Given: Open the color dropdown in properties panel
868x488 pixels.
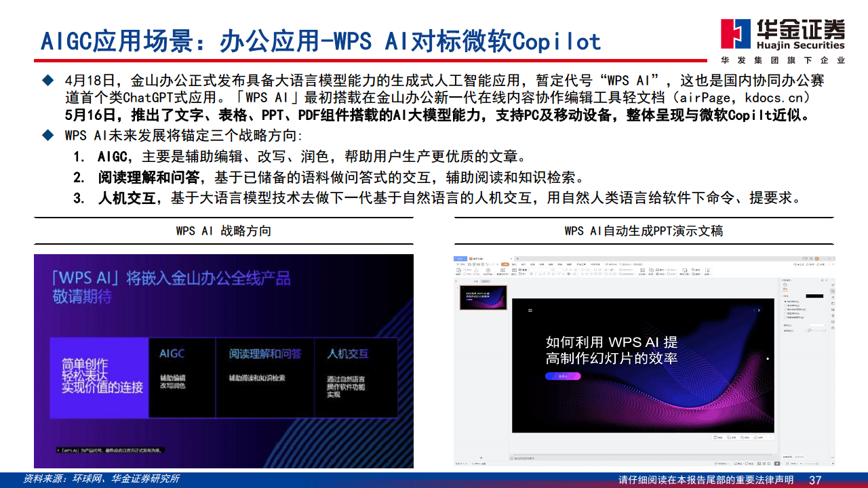Looking at the screenshot, I should (x=818, y=325).
